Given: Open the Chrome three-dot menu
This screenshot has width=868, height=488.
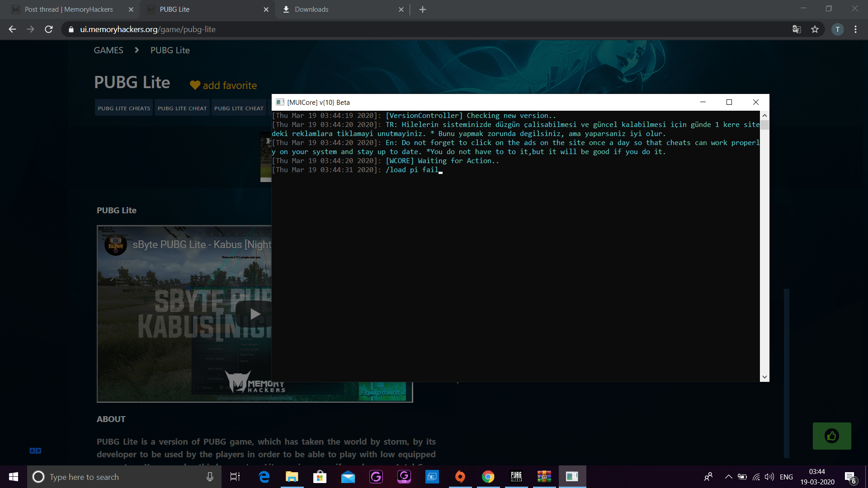Looking at the screenshot, I should point(855,29).
